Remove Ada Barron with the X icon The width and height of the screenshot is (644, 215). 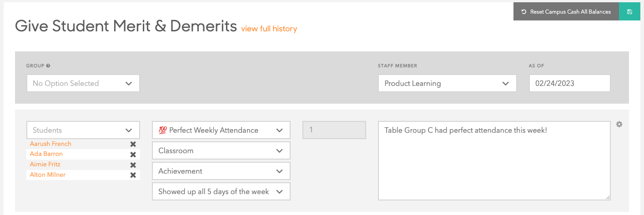click(133, 155)
